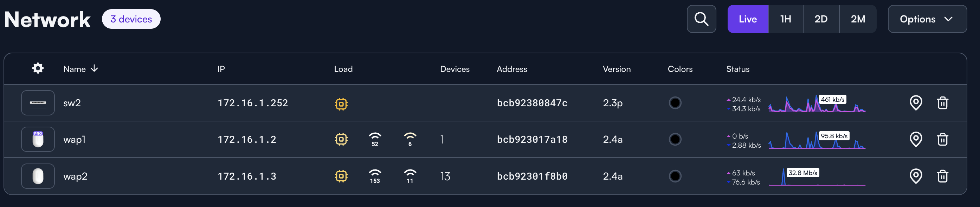Open the Options dropdown

point(927,19)
